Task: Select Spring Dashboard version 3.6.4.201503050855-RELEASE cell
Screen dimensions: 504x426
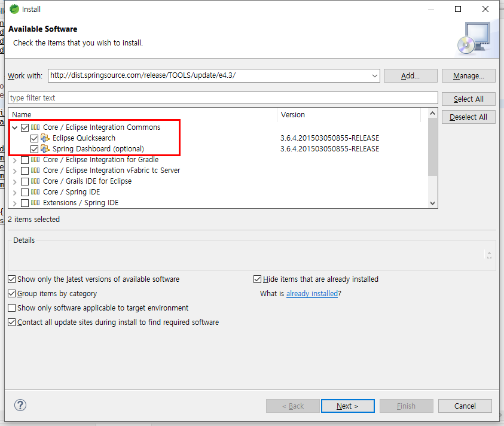Action: (x=330, y=148)
